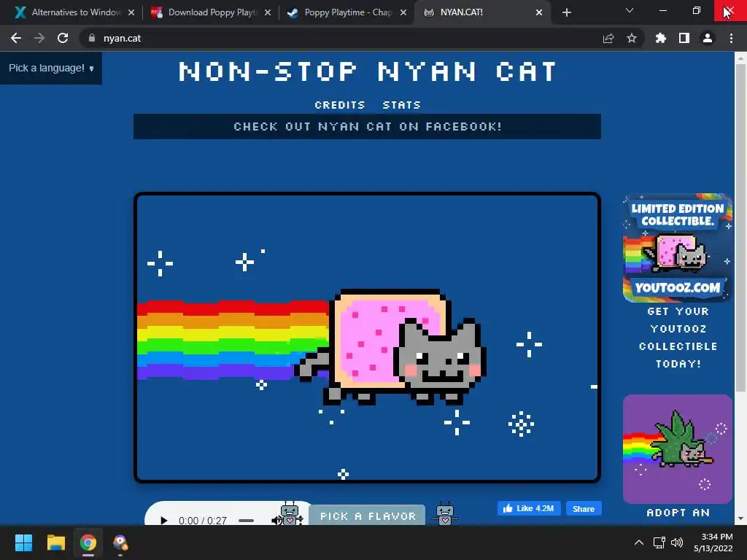The height and width of the screenshot is (560, 747).
Task: Close the Download Poppy Playtime tab
Action: [x=268, y=12]
